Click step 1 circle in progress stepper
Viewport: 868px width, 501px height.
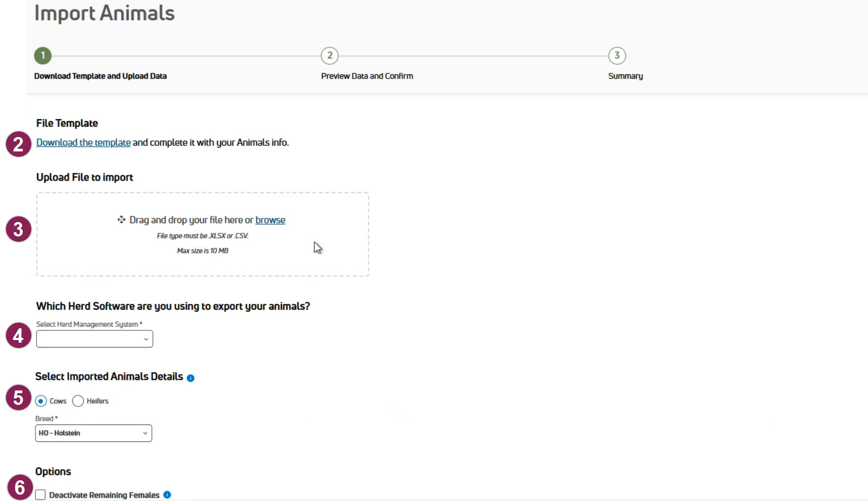click(x=43, y=56)
